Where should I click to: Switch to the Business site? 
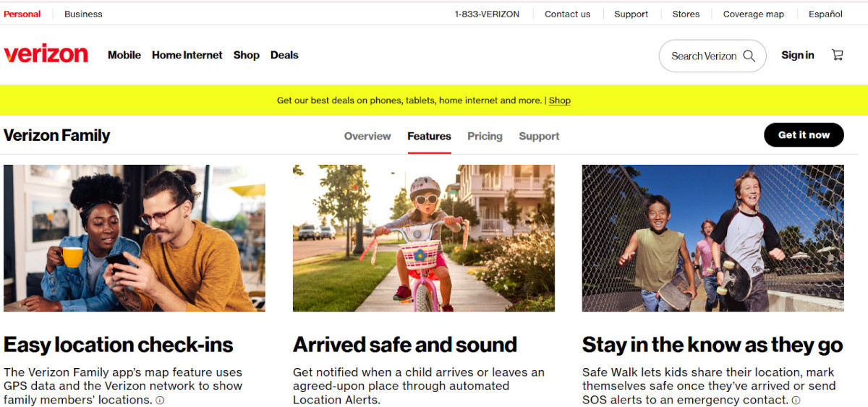(x=83, y=14)
